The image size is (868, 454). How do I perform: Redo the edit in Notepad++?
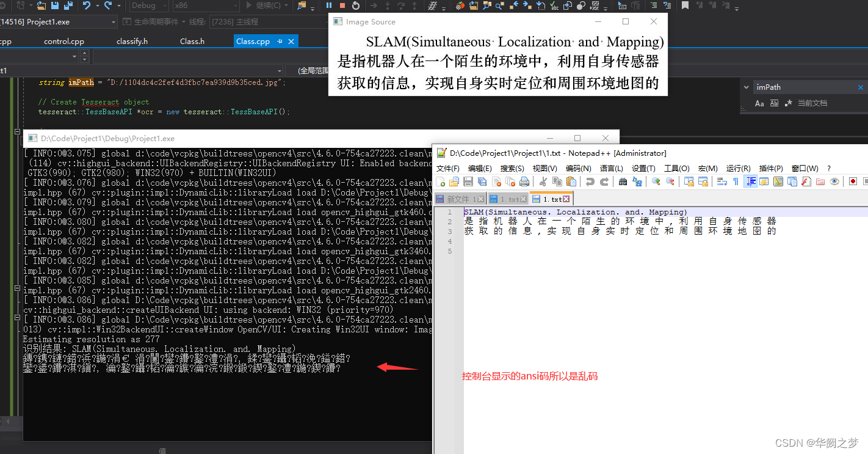tap(604, 181)
